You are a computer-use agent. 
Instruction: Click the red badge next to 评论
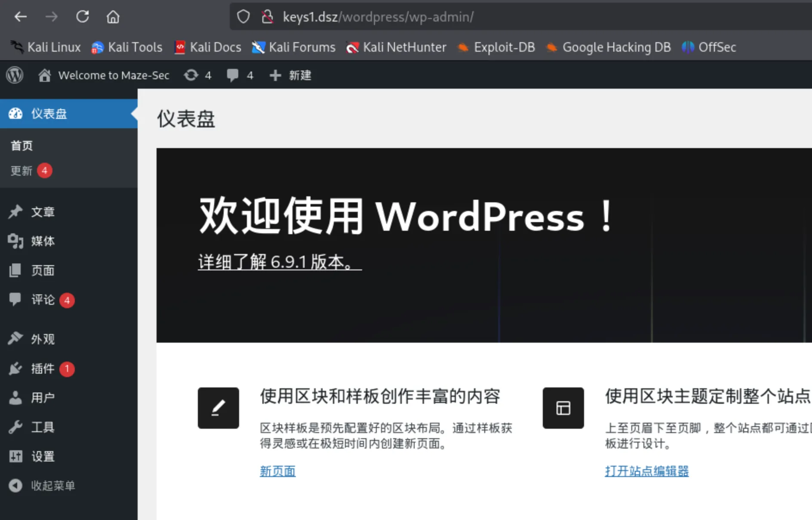[67, 300]
